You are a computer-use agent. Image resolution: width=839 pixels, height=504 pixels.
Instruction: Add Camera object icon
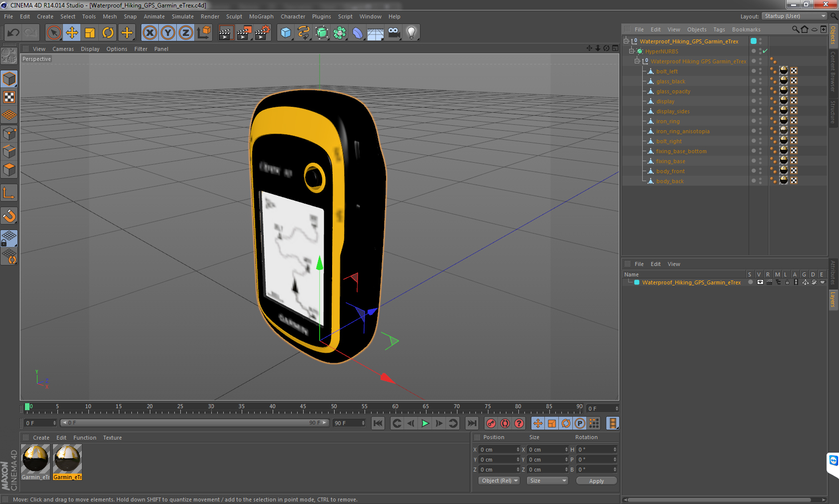394,33
